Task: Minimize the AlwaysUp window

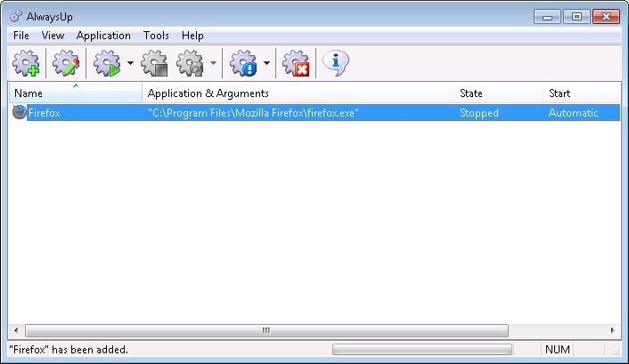Action: 547,17
